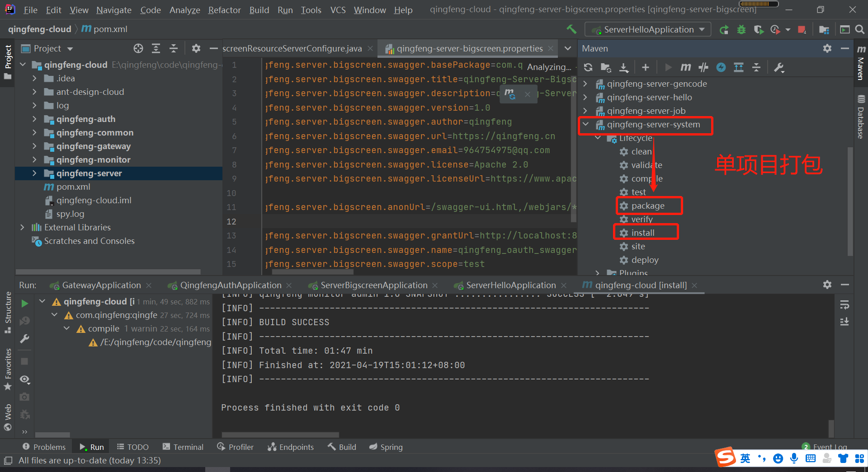This screenshot has width=868, height=472.
Task: Toggle Maven offline mode
Action: tap(703, 67)
